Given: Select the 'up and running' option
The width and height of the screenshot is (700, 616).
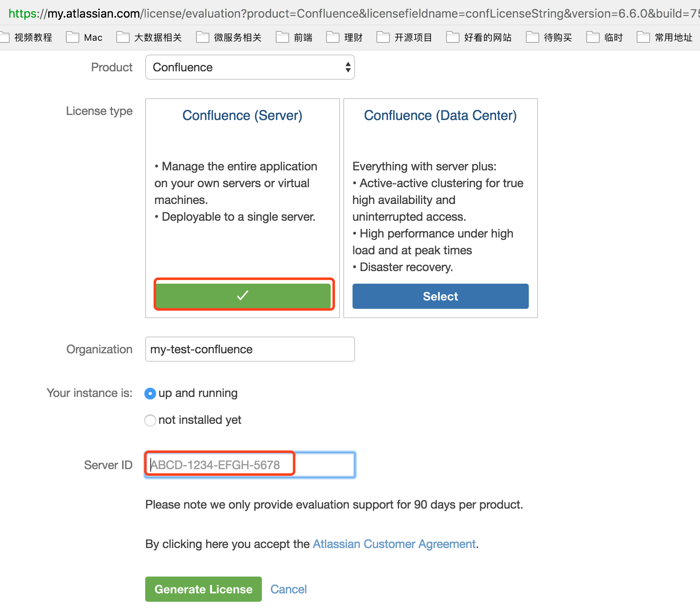Looking at the screenshot, I should pos(150,394).
